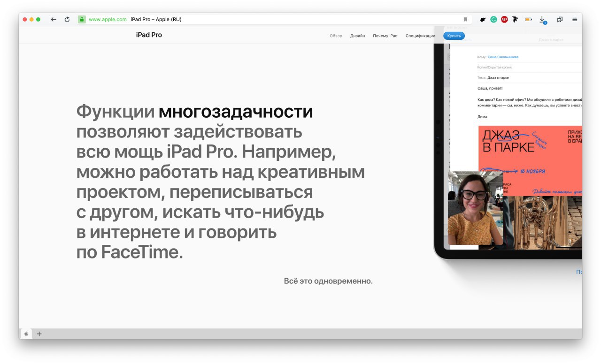This screenshot has width=601, height=364.
Task: Add a new tab with plus button
Action: pyautogui.click(x=39, y=334)
